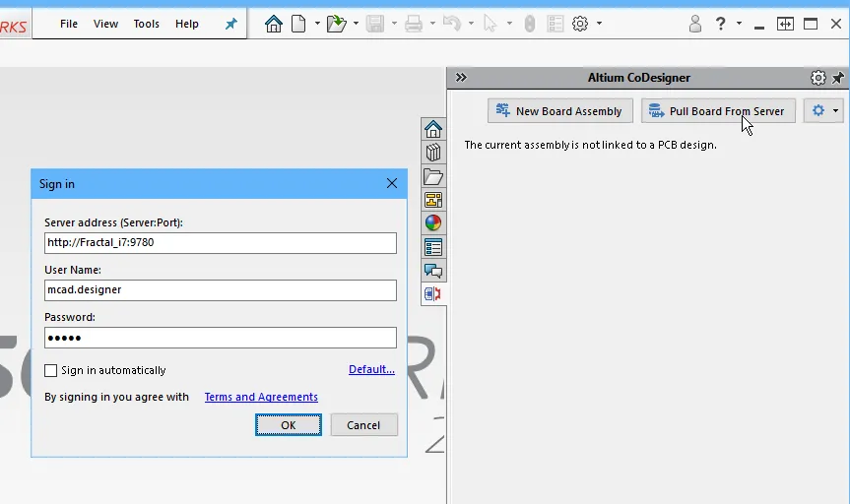Click the User Name input field

[221, 290]
